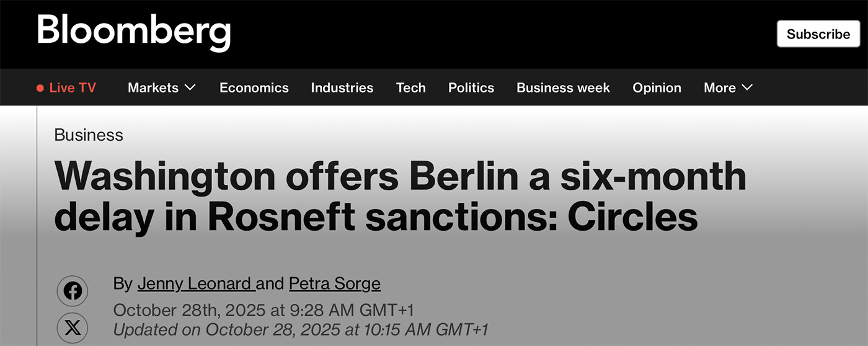Share the article on X
The height and width of the screenshot is (346, 868).
(x=73, y=328)
